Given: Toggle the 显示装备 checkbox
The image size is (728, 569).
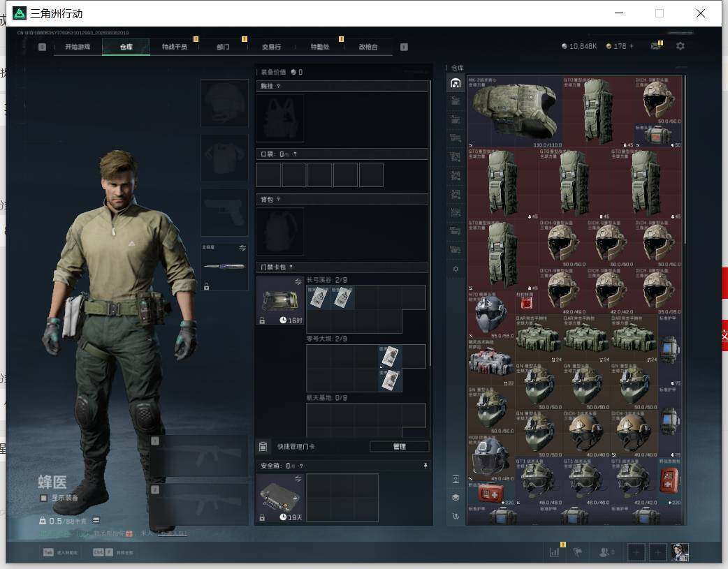Looking at the screenshot, I should tap(43, 498).
